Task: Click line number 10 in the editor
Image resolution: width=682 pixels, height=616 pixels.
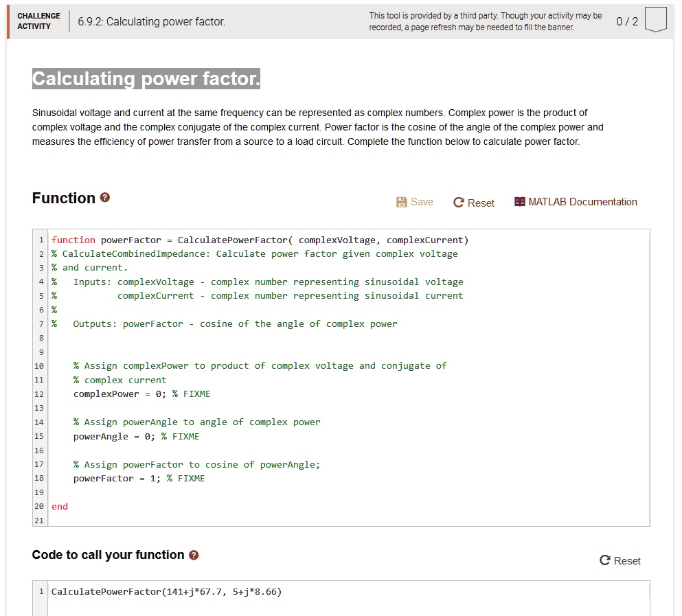Action: [x=39, y=365]
